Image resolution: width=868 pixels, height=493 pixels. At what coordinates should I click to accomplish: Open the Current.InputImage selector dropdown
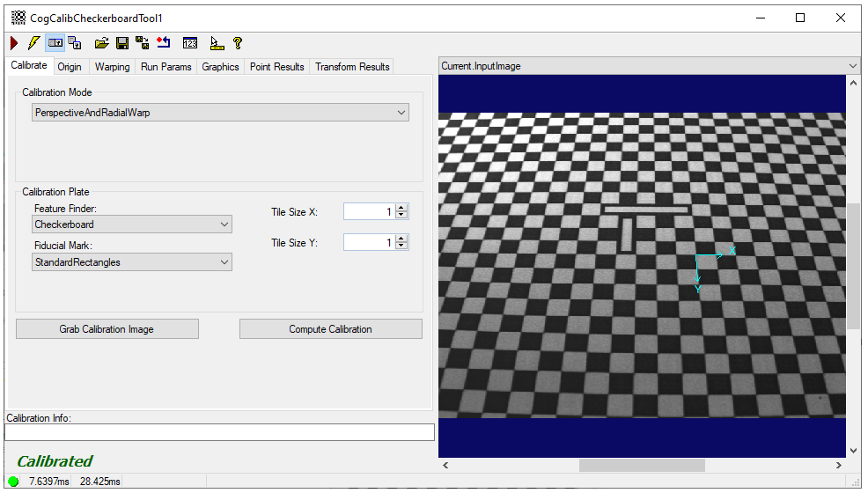click(x=851, y=66)
